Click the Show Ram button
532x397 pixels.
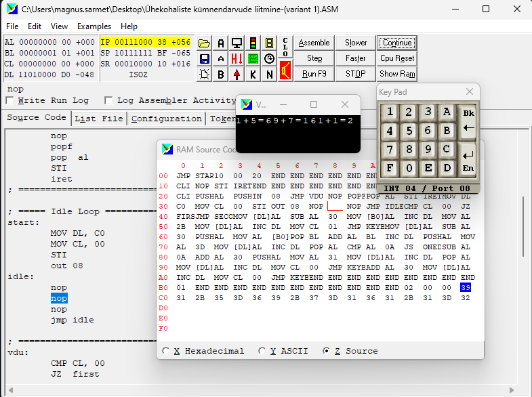[397, 74]
